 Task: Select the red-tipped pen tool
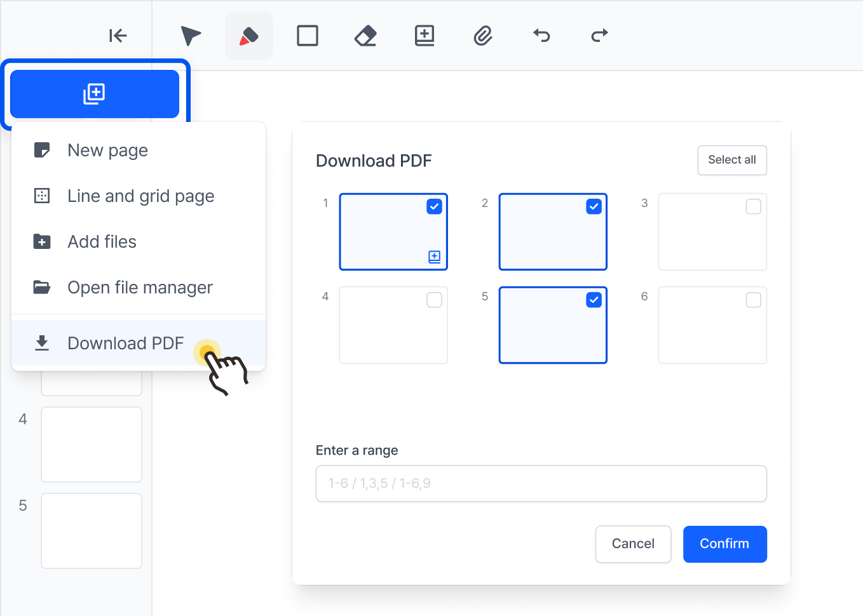pyautogui.click(x=249, y=36)
